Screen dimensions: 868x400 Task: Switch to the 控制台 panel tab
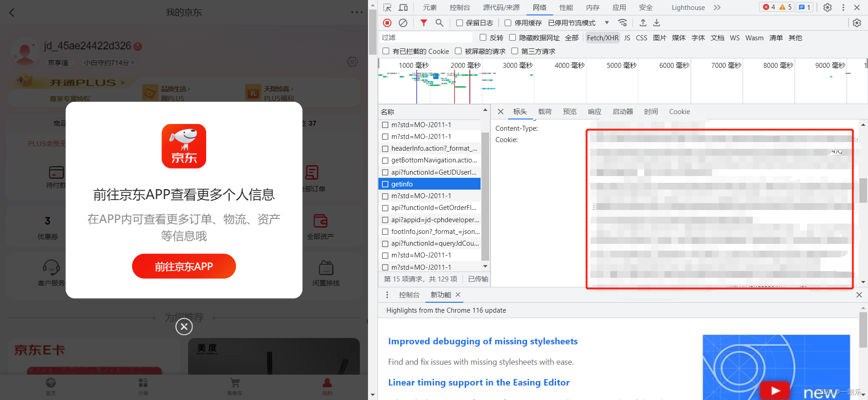pyautogui.click(x=460, y=7)
